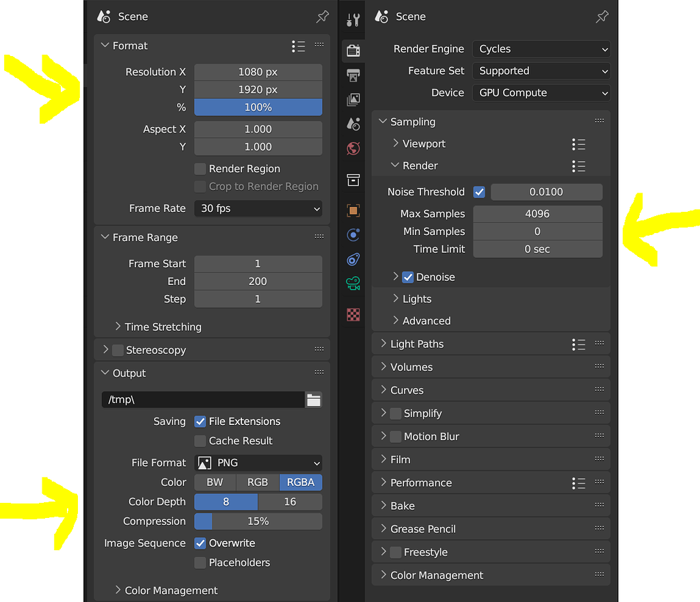Click the Compression 15% slider
The height and width of the screenshot is (602, 700).
[258, 521]
